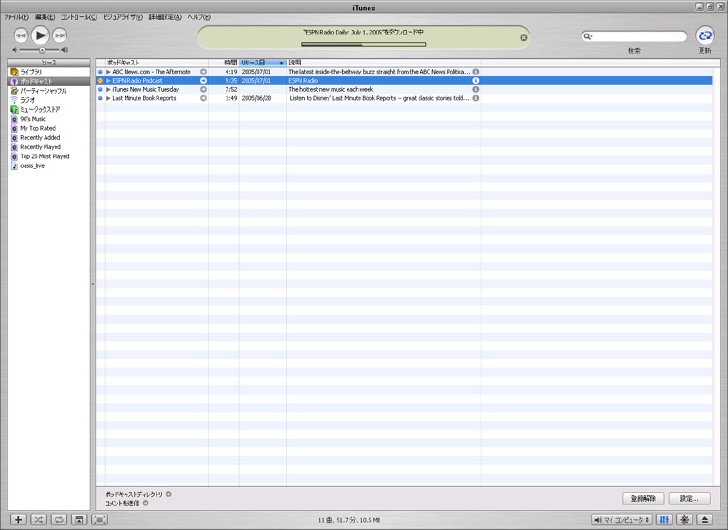Open Podcast Directory link
728x530 pixels.
tap(138, 494)
